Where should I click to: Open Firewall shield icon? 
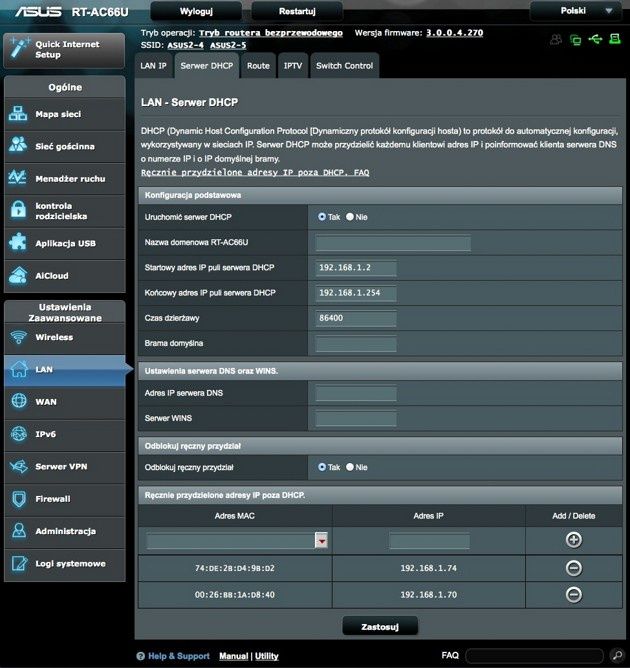coord(19,499)
